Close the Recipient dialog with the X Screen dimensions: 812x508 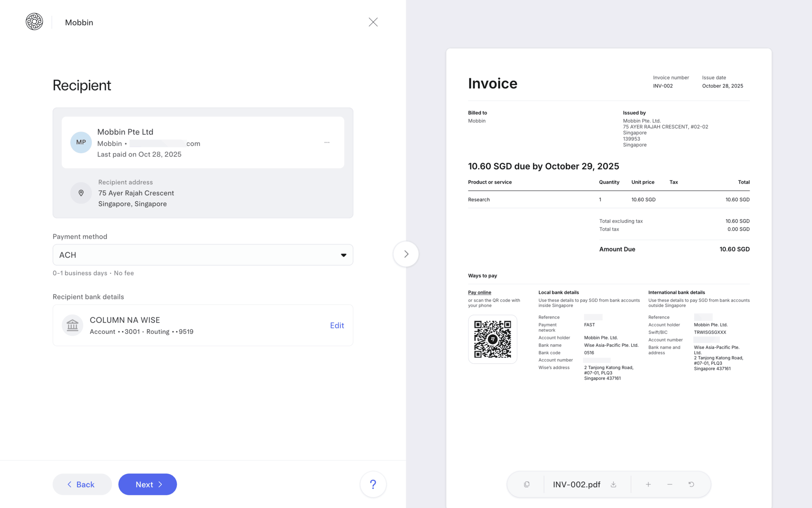pyautogui.click(x=373, y=22)
